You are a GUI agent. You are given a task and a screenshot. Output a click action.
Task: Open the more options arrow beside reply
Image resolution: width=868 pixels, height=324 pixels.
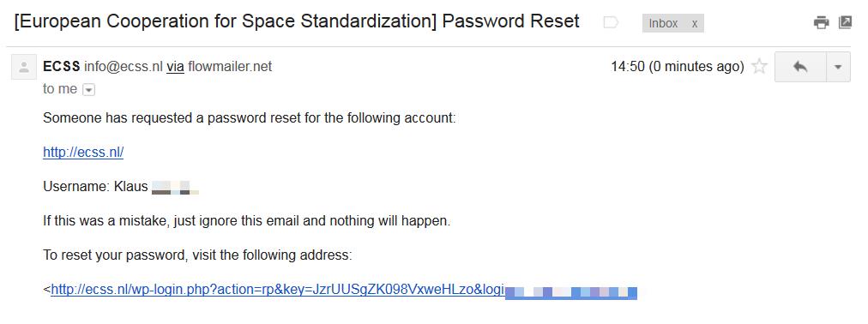pos(838,67)
